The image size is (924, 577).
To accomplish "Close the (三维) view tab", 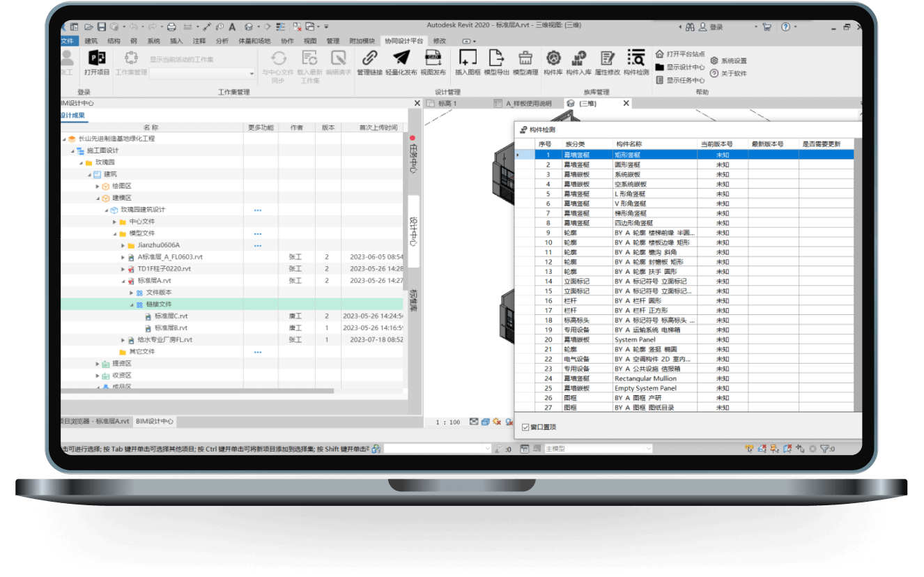I will pyautogui.click(x=626, y=103).
